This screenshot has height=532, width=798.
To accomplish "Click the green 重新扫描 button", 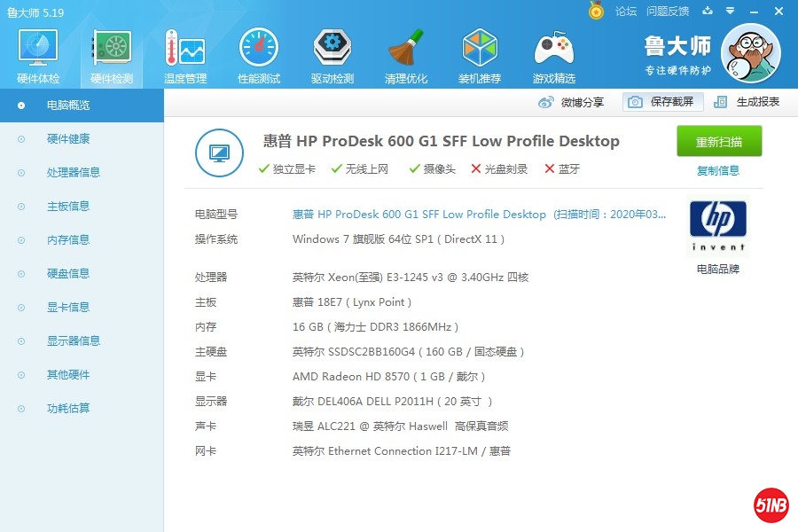I will 719,142.
